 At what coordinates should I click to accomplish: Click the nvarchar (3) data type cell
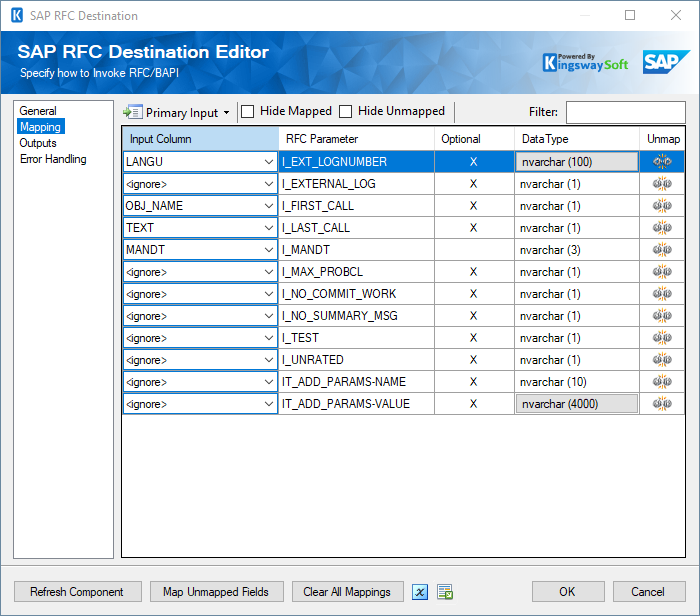click(x=577, y=250)
